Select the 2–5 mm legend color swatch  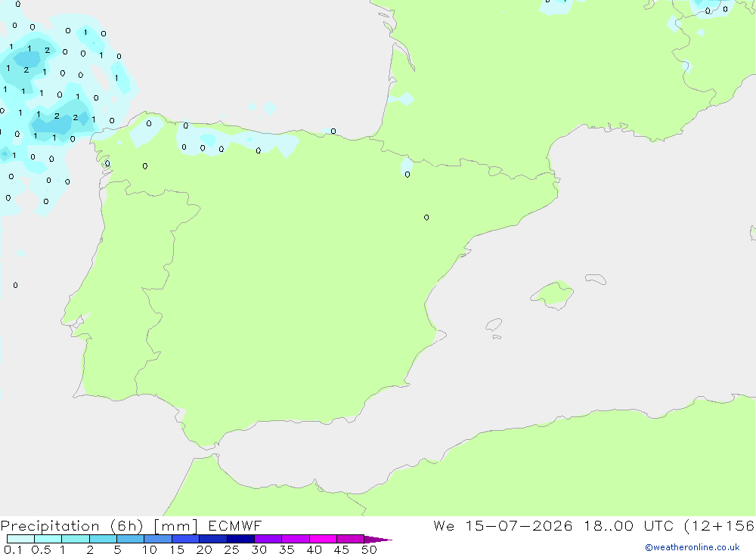(103, 539)
